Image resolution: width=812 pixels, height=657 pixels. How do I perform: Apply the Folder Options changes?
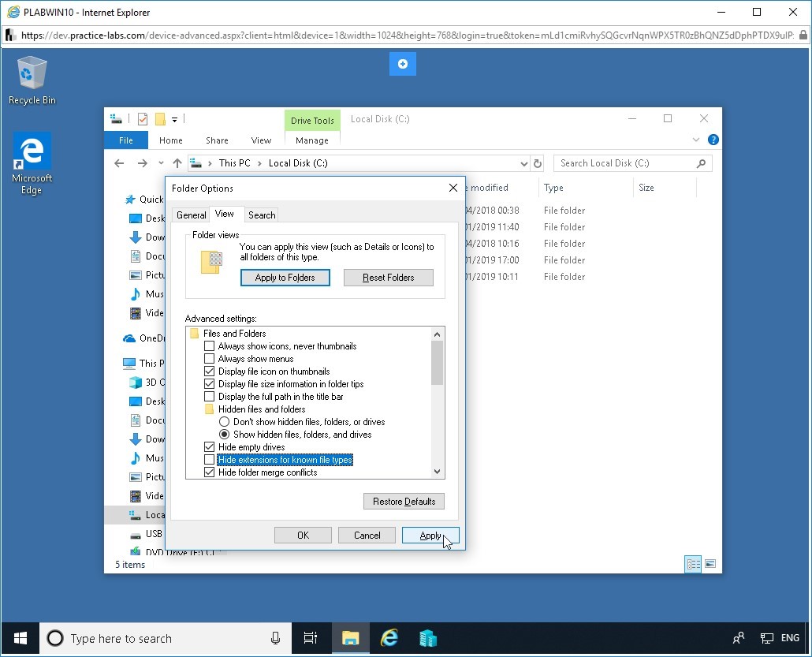coord(430,536)
